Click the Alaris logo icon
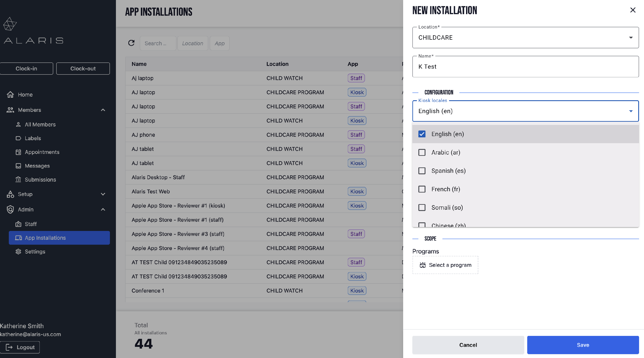 [10, 24]
